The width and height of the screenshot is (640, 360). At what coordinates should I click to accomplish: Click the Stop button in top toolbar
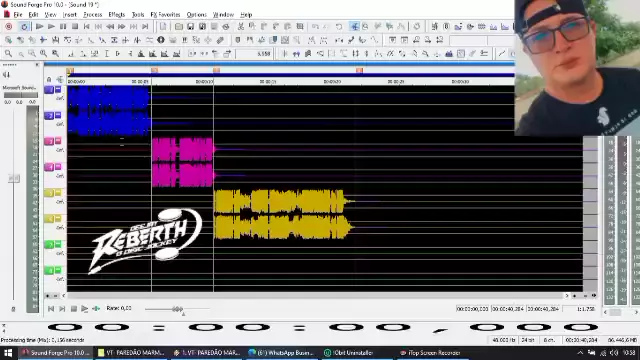tap(75, 27)
